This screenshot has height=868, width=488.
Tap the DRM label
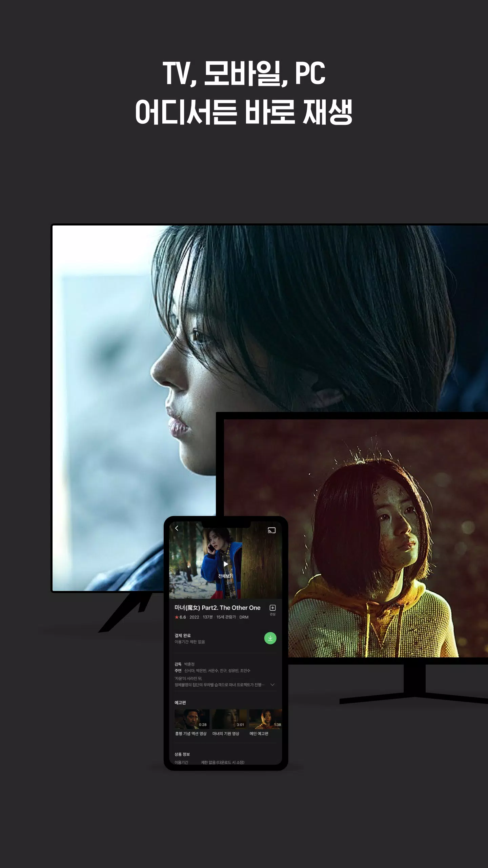(x=244, y=617)
